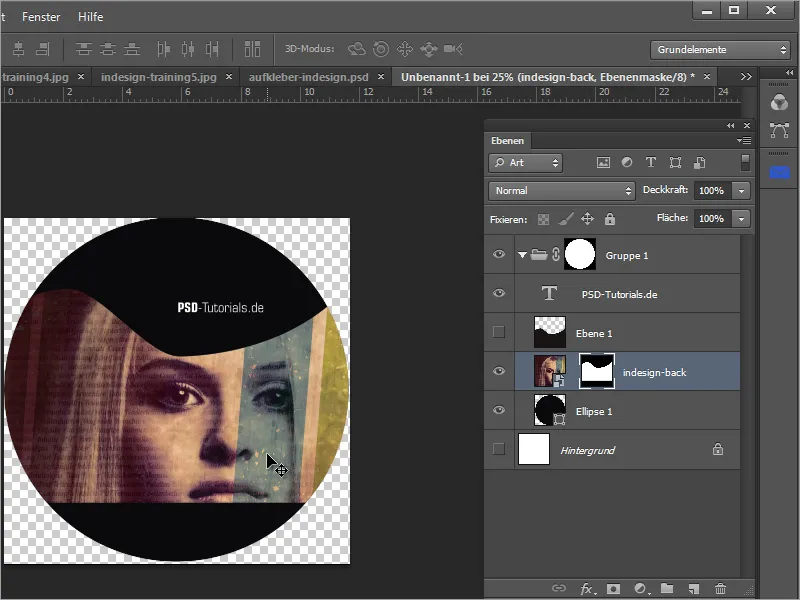Open the Art layer filter dropdown
Screen dimensions: 800x600
click(x=526, y=163)
